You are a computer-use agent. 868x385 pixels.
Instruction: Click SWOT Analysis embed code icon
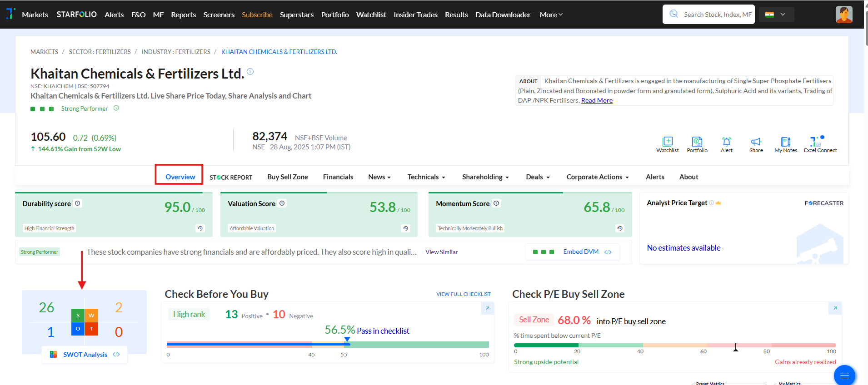pos(116,355)
